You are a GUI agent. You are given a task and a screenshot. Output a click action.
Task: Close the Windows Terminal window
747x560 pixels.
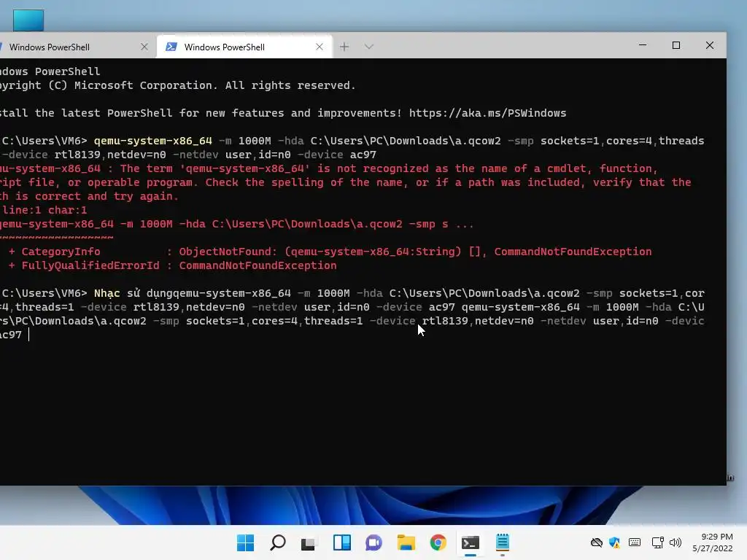click(x=709, y=45)
